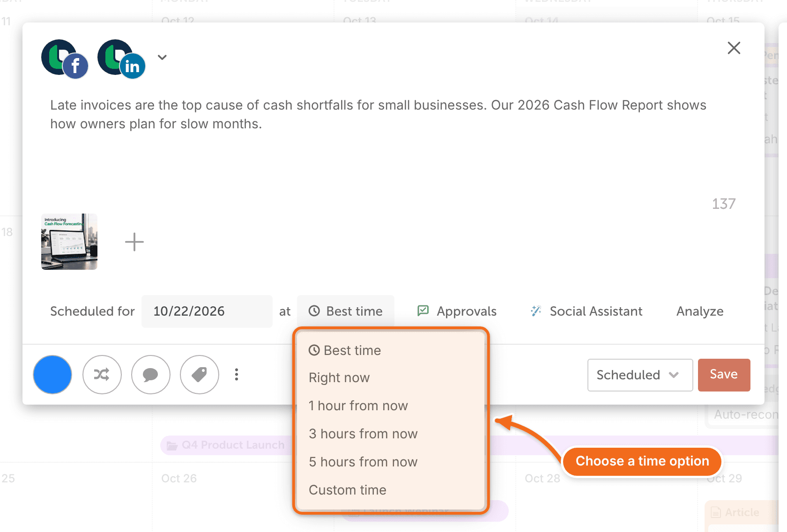Edit the scheduled date 10/22/2026 field

coord(207,311)
